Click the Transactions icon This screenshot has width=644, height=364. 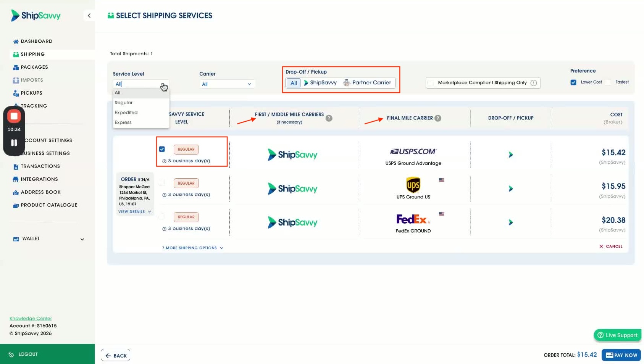pyautogui.click(x=16, y=167)
